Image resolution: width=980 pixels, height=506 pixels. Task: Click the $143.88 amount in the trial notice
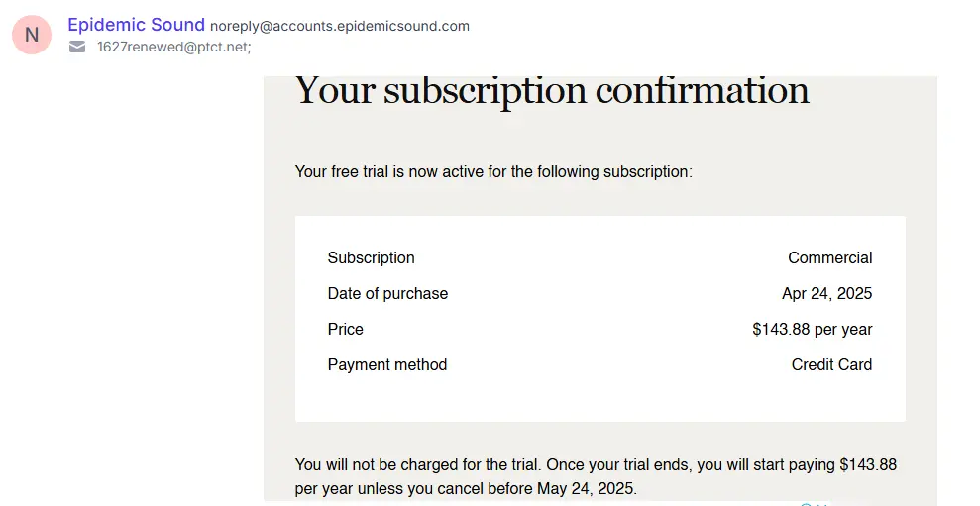868,464
